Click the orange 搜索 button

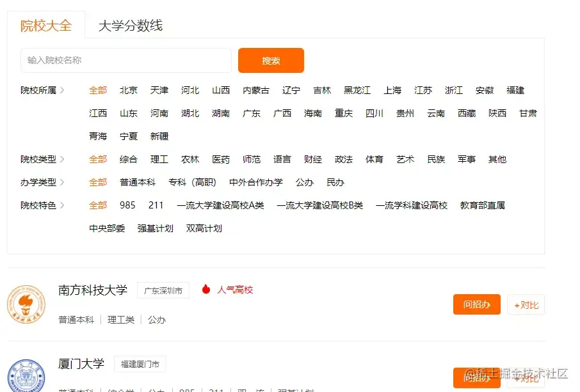click(271, 60)
